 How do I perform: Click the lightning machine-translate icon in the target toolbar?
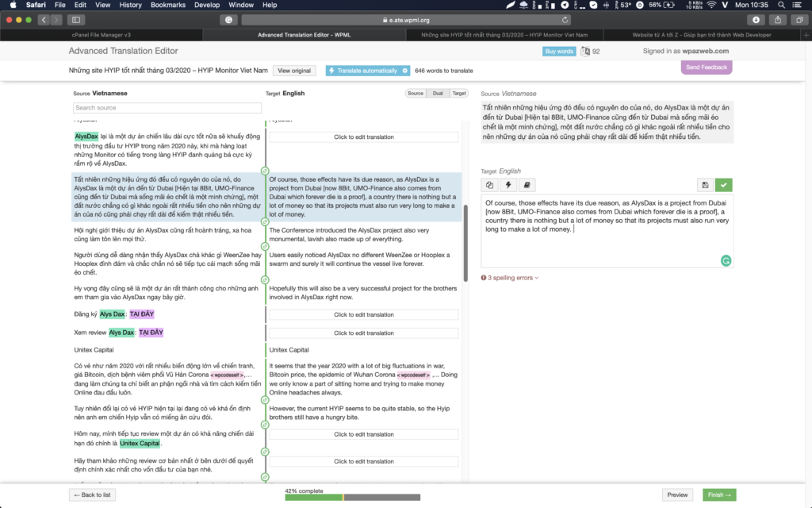(508, 185)
